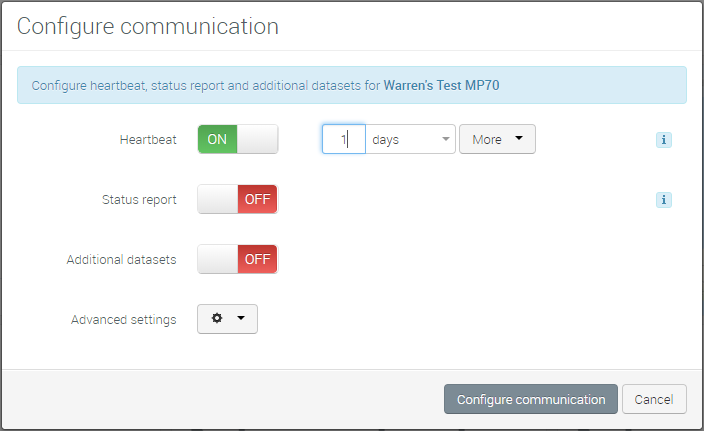Click the info icon beside Heartbeat
704x431 pixels.
pyautogui.click(x=663, y=140)
